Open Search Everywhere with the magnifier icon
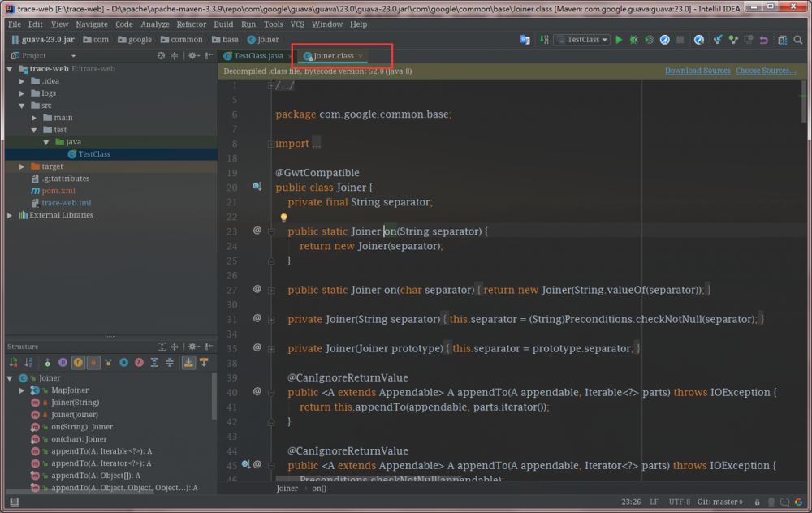 (x=799, y=38)
